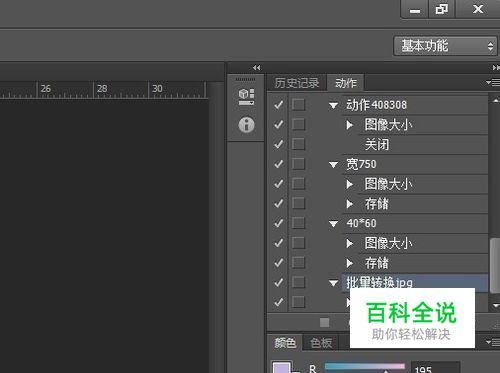Open the Info panel icon
500x373 pixels.
pos(246,125)
